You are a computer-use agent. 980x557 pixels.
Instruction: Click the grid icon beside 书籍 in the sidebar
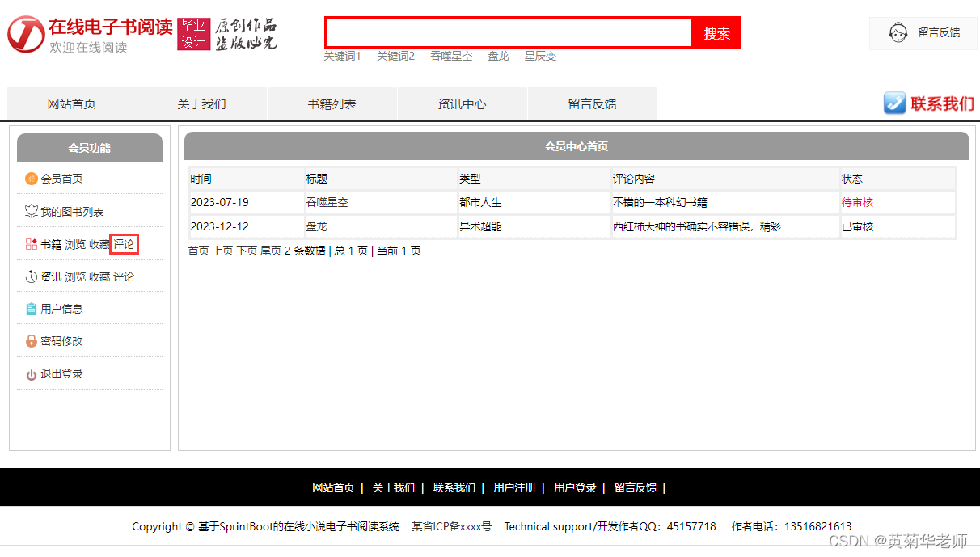tap(32, 244)
